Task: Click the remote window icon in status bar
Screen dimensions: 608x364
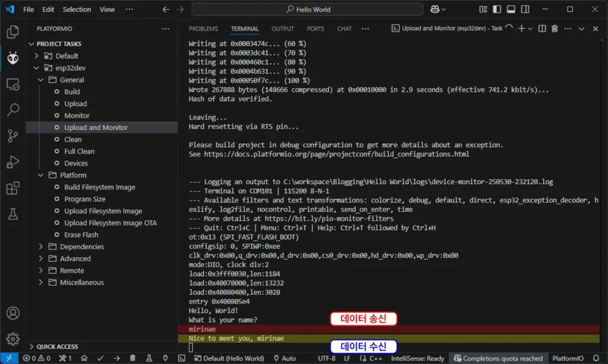Action: (x=9, y=358)
